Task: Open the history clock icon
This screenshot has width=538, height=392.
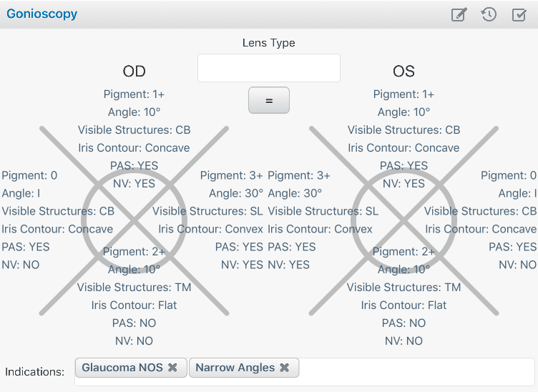Action: pyautogui.click(x=489, y=14)
